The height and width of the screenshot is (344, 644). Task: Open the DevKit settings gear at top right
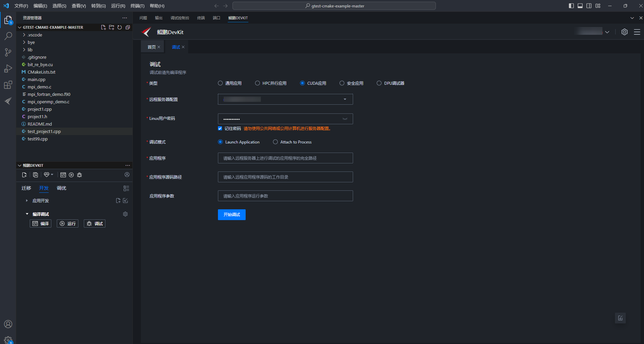tap(624, 32)
